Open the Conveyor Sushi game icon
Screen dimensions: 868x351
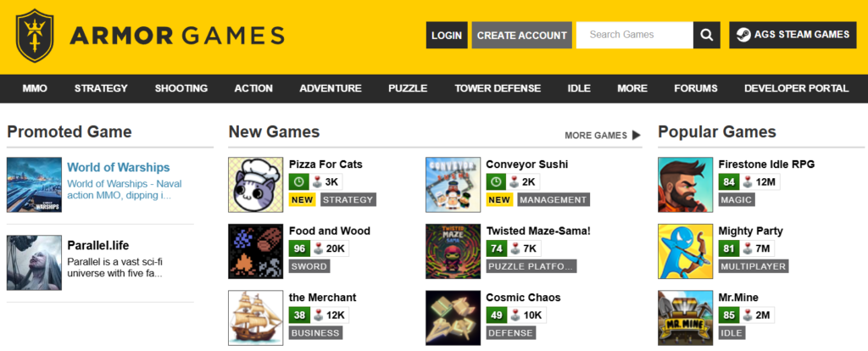[x=452, y=184]
